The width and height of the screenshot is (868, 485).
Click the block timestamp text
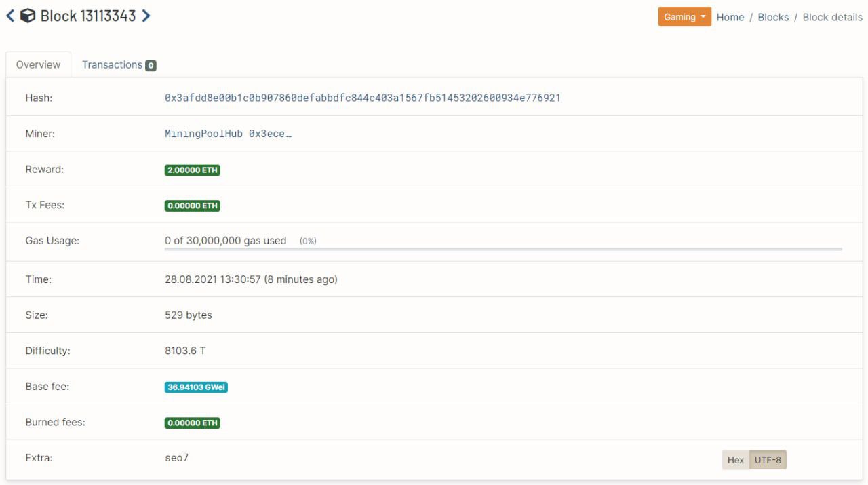(251, 279)
